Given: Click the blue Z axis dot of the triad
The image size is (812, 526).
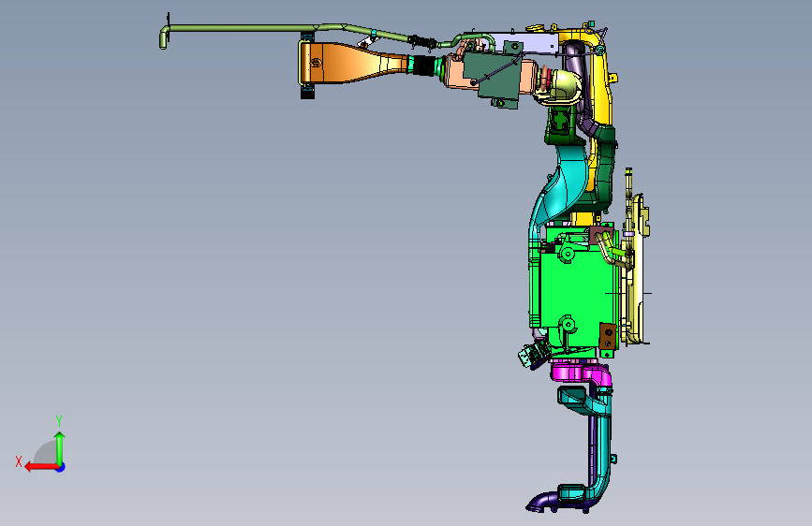Looking at the screenshot, I should coord(61,467).
